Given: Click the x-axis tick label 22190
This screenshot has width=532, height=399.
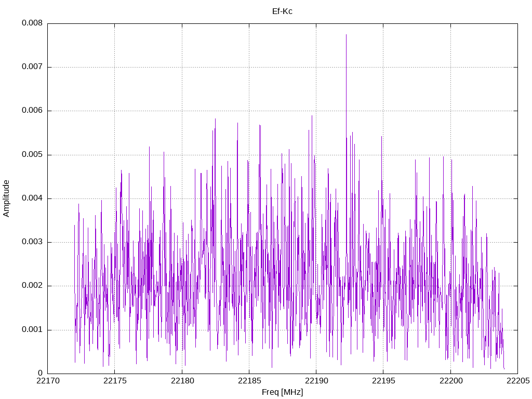Looking at the screenshot, I should coord(316,381).
